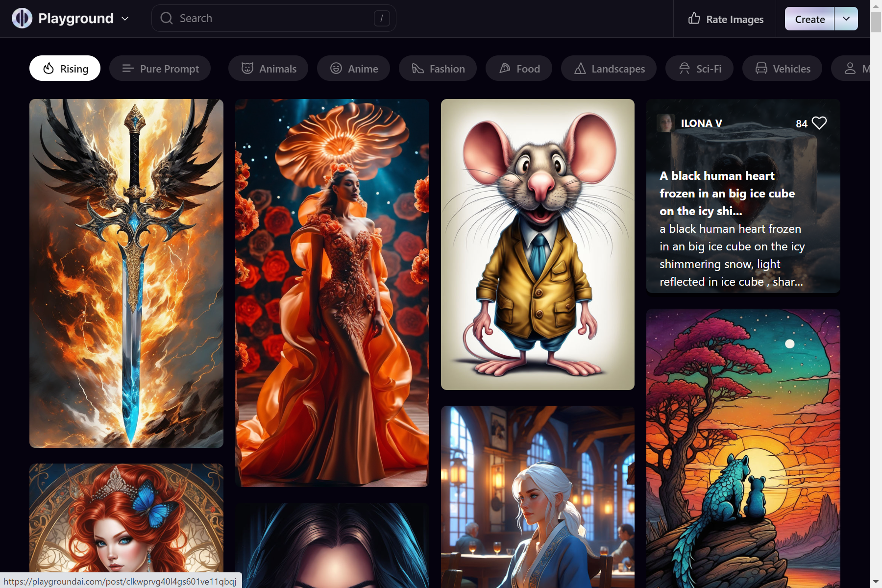The width and height of the screenshot is (882, 588).
Task: Open Rate Images
Action: (x=725, y=19)
